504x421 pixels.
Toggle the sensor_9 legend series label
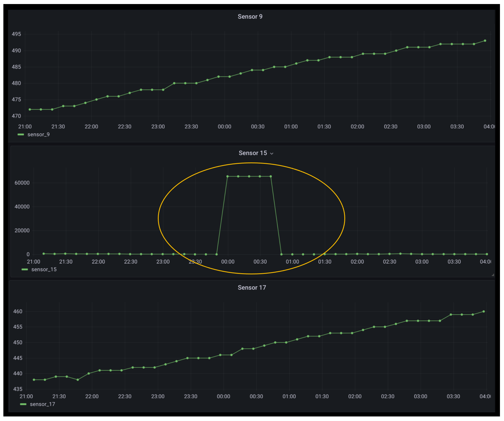pos(38,134)
